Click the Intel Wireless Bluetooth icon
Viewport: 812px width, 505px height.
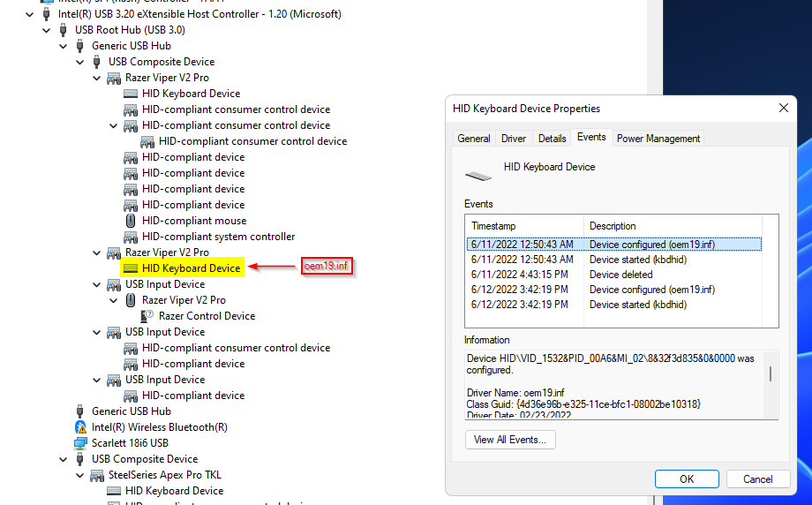click(80, 427)
